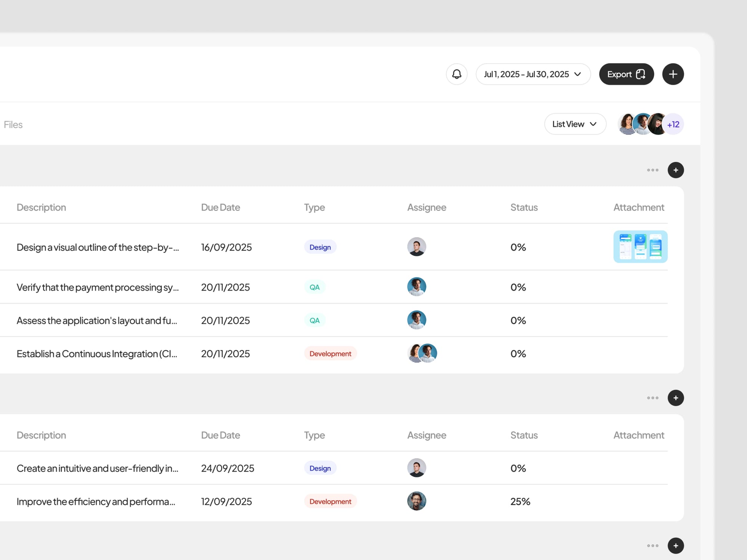Click the black plus button beside Export

tap(673, 74)
